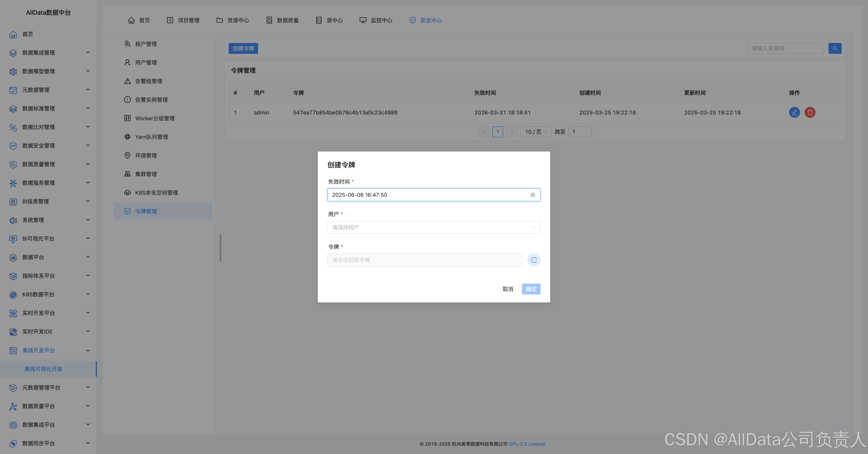868x454 pixels.
Task: Open the 10 / 页 page size dropdown
Action: pyautogui.click(x=536, y=132)
